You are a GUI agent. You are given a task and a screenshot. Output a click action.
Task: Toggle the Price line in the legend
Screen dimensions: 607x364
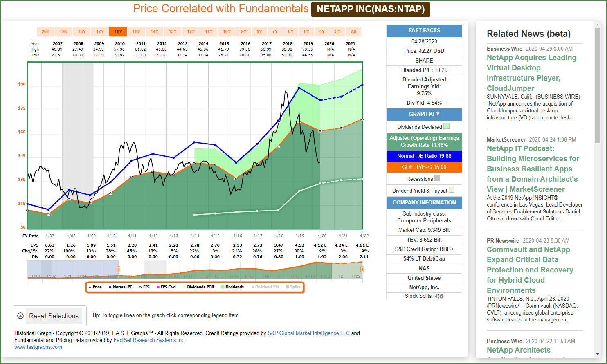pyautogui.click(x=95, y=287)
